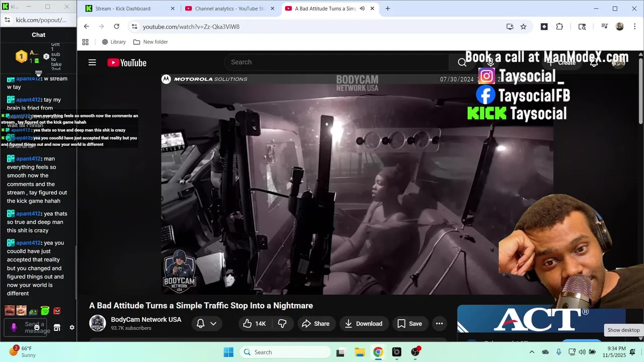Go back in Chrome
This screenshot has width=644, height=362.
[x=87, y=27]
